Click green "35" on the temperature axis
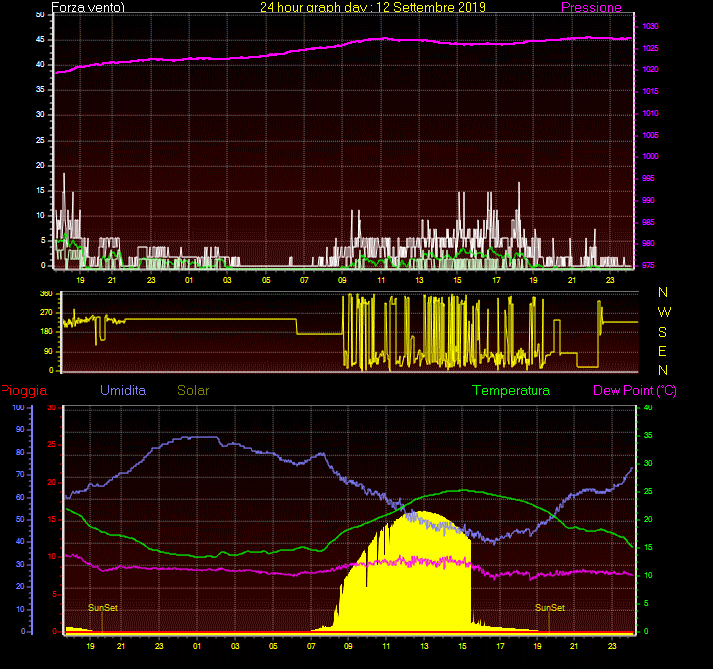The height and width of the screenshot is (669, 713). pos(648,436)
